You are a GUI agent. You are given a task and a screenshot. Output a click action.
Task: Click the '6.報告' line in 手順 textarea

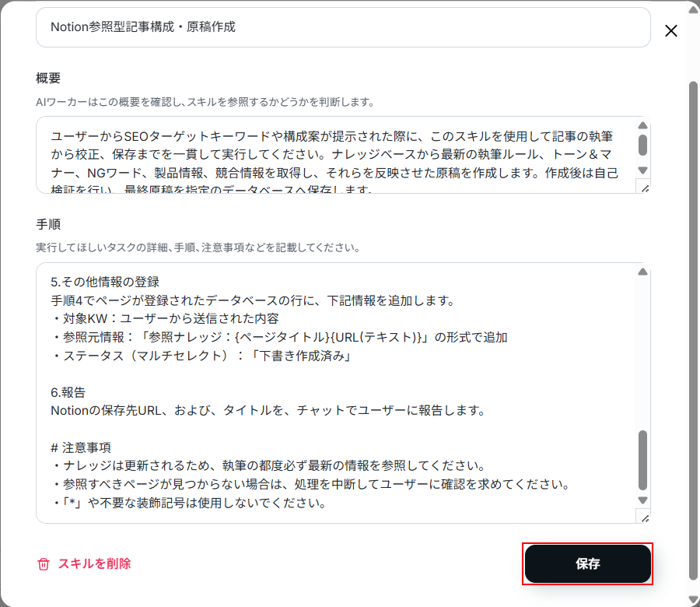click(68, 393)
